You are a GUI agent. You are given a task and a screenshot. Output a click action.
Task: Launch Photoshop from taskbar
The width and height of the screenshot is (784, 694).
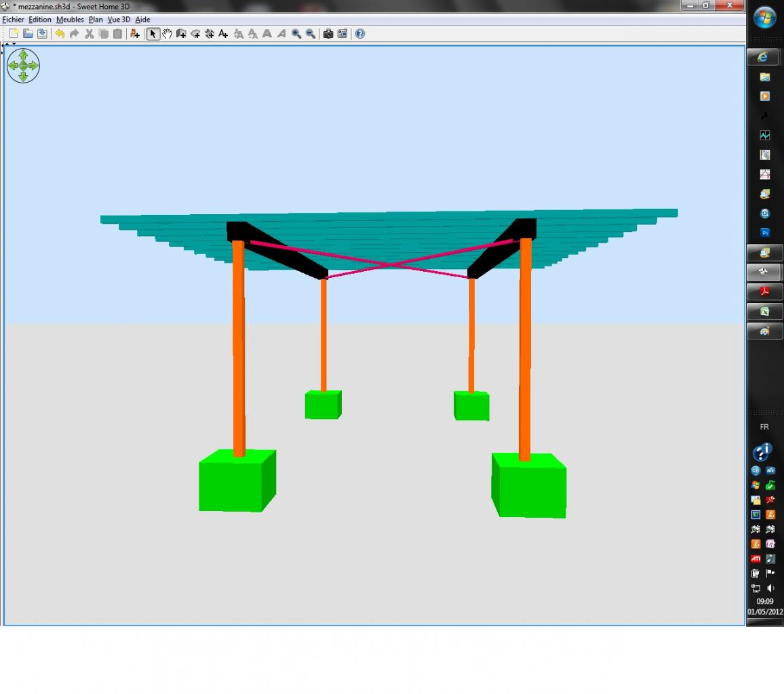click(x=764, y=233)
